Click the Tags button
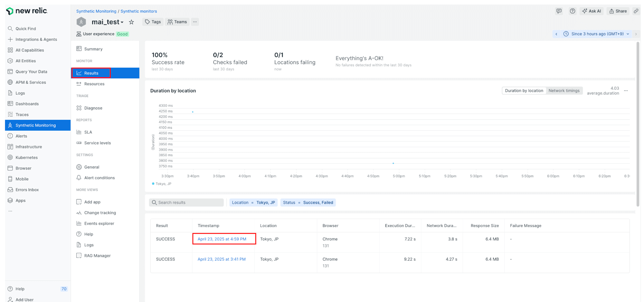This screenshot has height=302, width=644. point(153,22)
